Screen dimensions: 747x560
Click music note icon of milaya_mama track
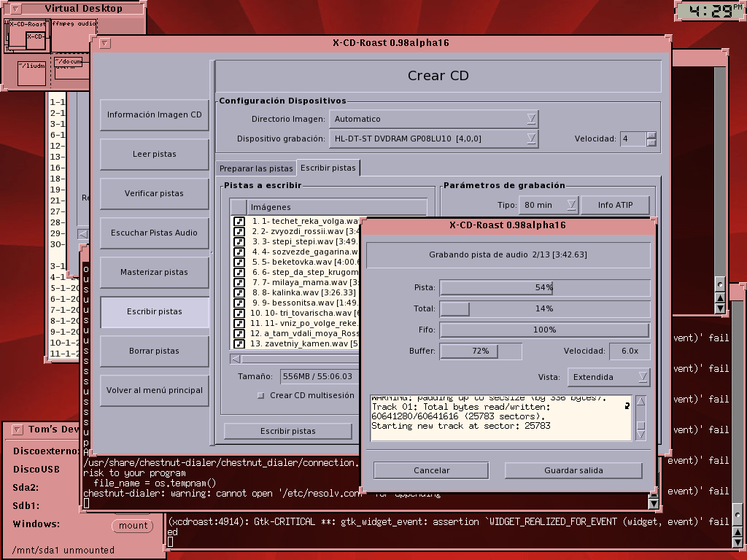point(239,282)
